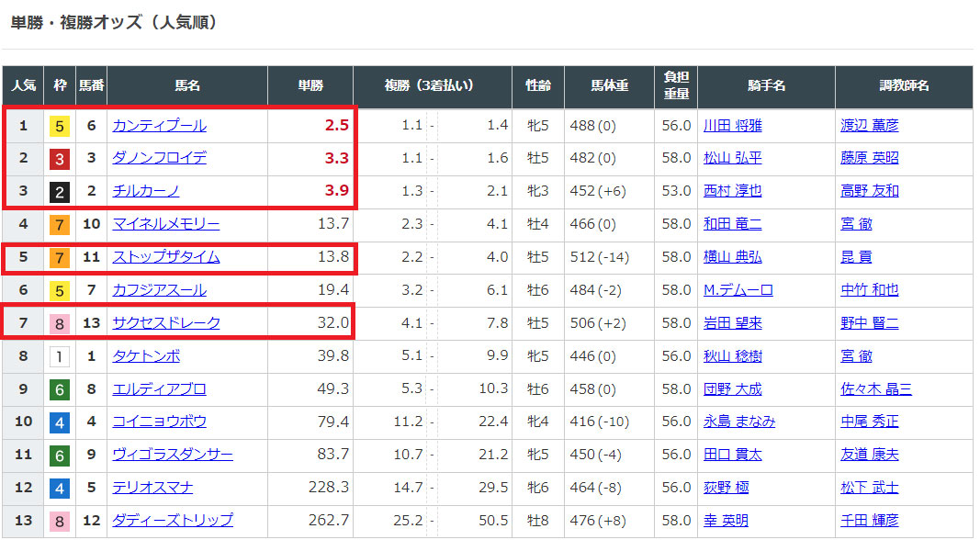The image size is (980, 540).
Task: Click the 単勝 column header
Action: tap(310, 85)
